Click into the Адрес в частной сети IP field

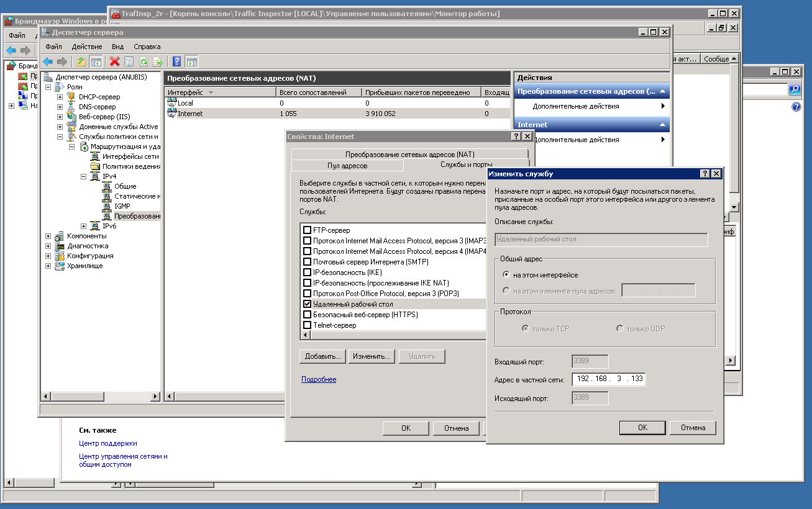pyautogui.click(x=608, y=379)
